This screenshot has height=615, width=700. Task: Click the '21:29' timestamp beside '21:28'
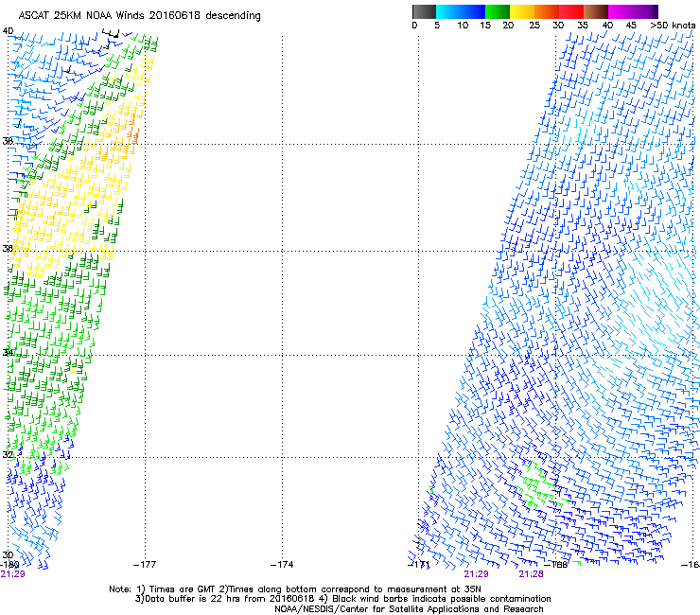pyautogui.click(x=477, y=574)
